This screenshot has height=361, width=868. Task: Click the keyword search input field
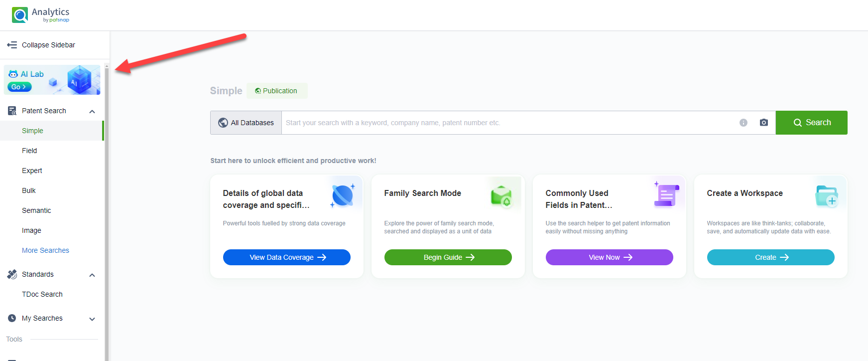coord(508,123)
